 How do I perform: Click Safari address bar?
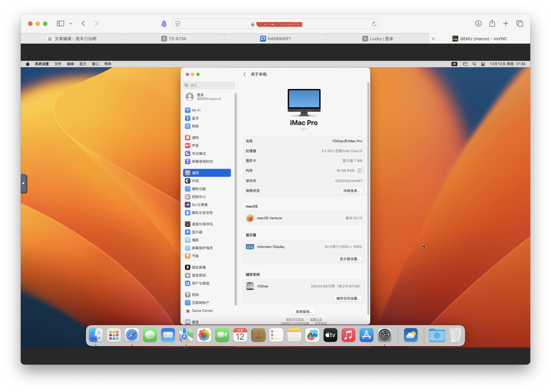pos(275,24)
